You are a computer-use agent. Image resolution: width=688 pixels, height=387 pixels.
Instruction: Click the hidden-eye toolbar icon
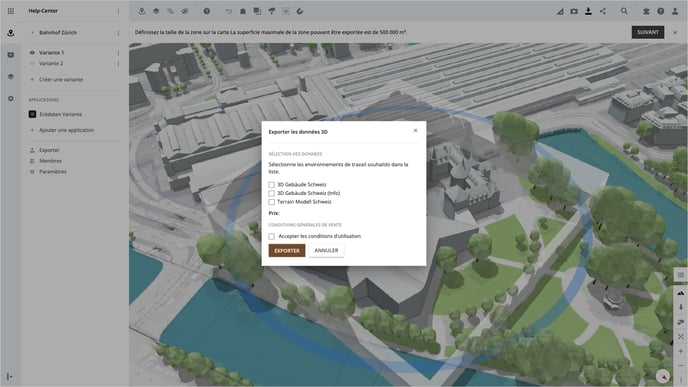(x=185, y=11)
